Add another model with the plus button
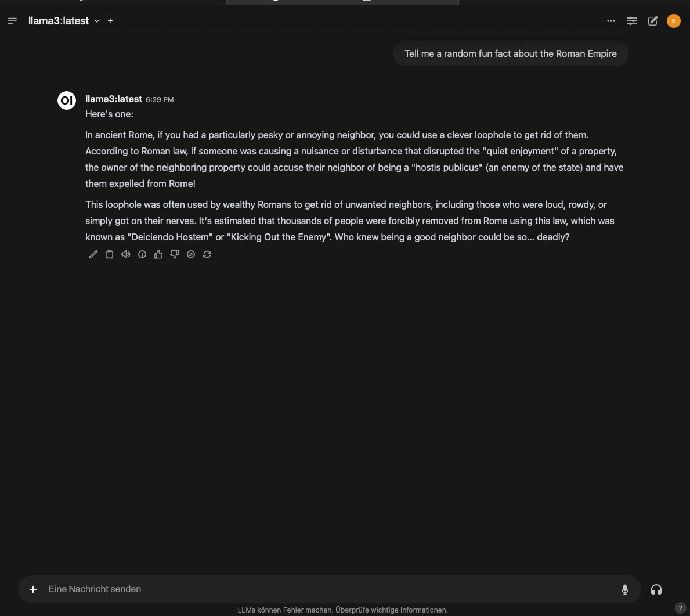Viewport: 690px width, 616px height. coord(110,21)
